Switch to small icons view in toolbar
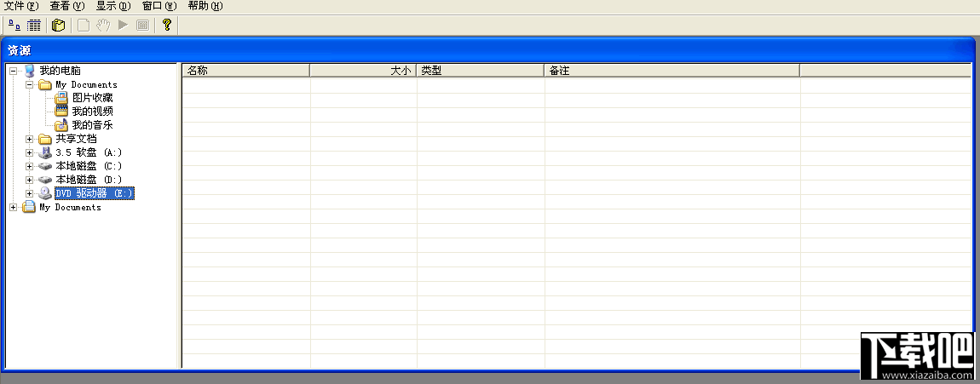This screenshot has height=384, width=980. [14, 25]
